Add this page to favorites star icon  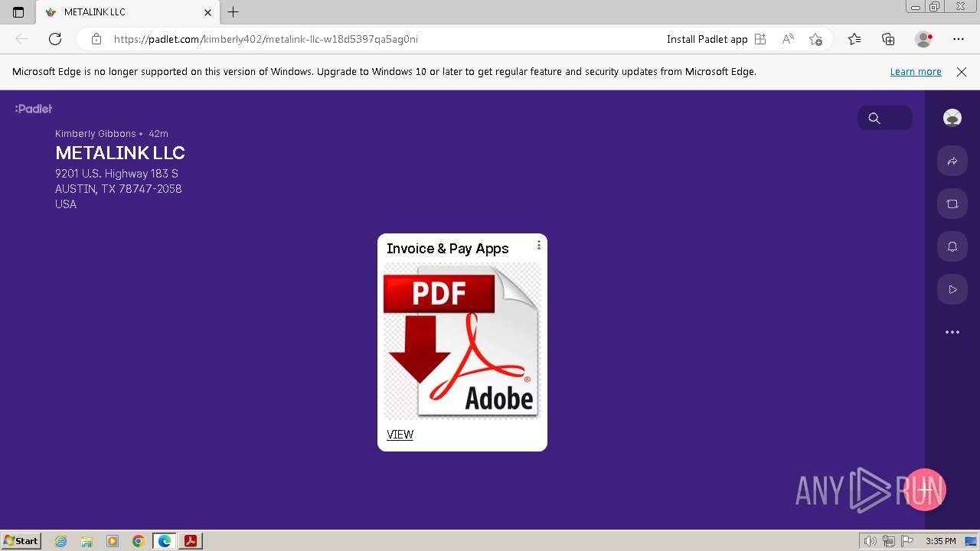click(x=815, y=39)
